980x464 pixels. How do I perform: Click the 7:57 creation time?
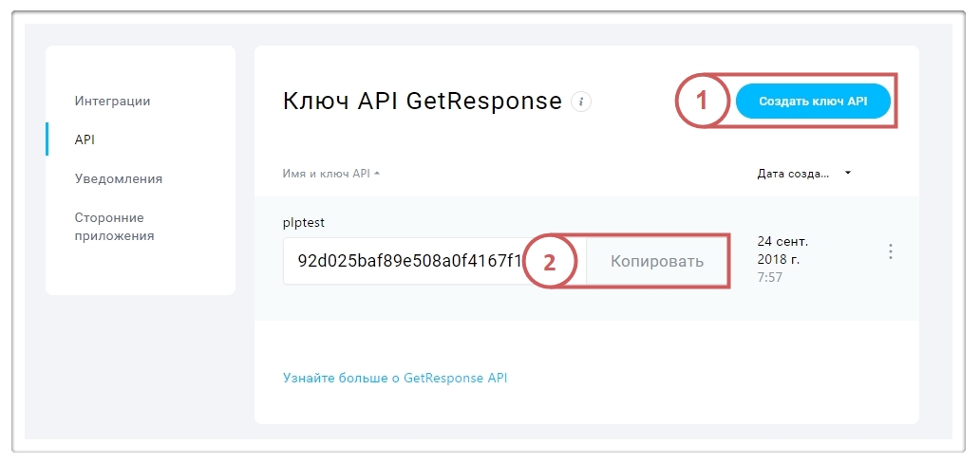pos(768,280)
